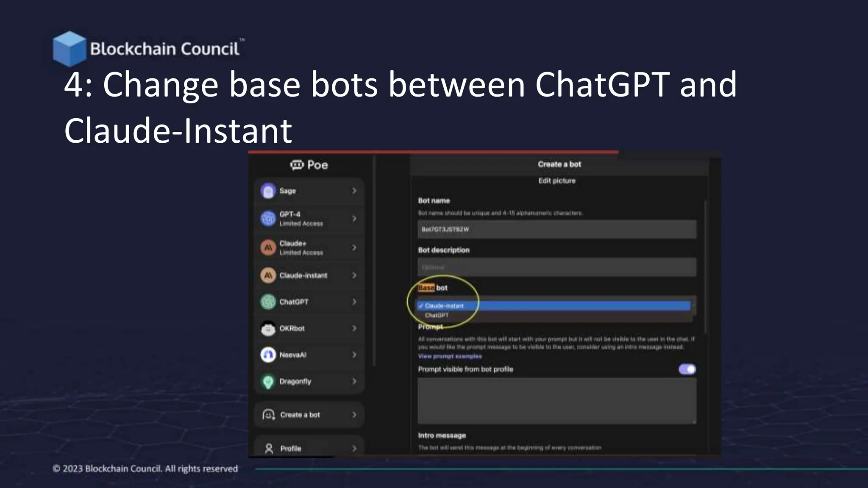Open the Sage chat entry
Viewport: 868px width, 488px height.
tap(309, 191)
